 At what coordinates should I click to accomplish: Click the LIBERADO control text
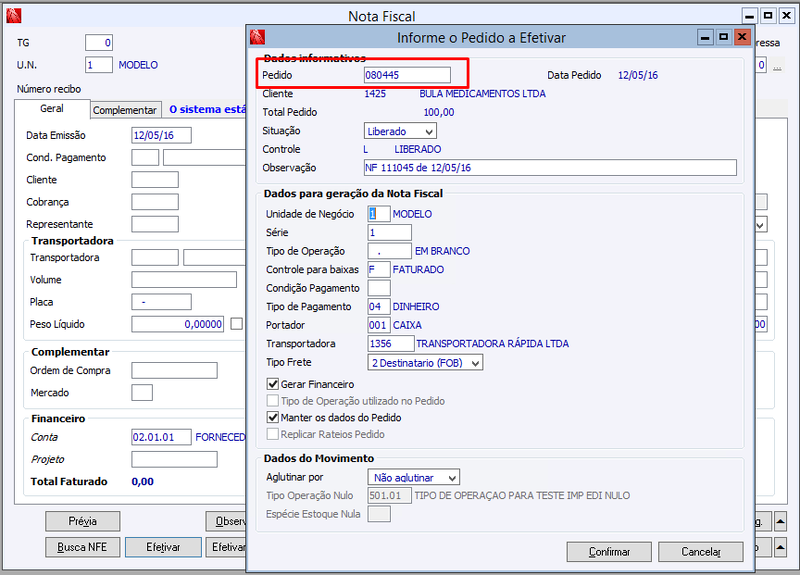(x=418, y=149)
